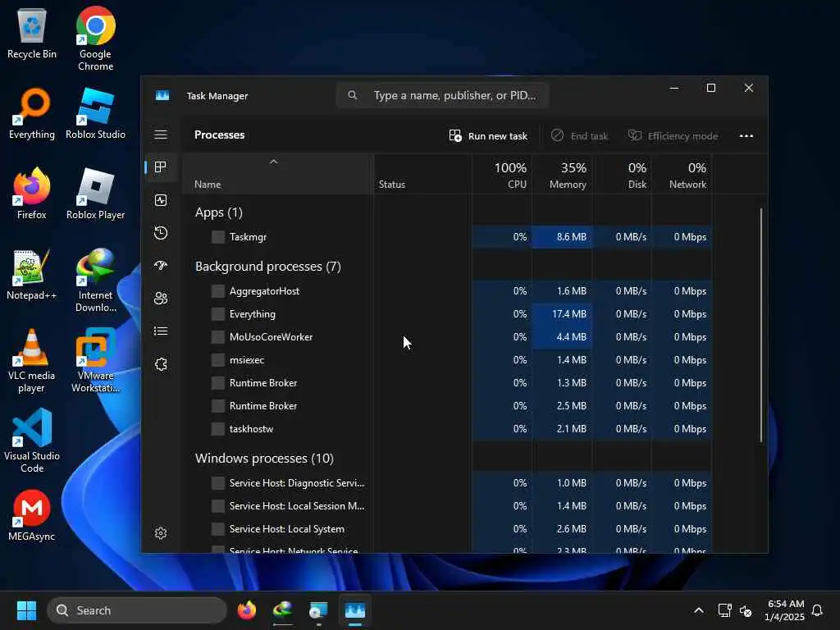Click the Apps (1) group header

(218, 212)
